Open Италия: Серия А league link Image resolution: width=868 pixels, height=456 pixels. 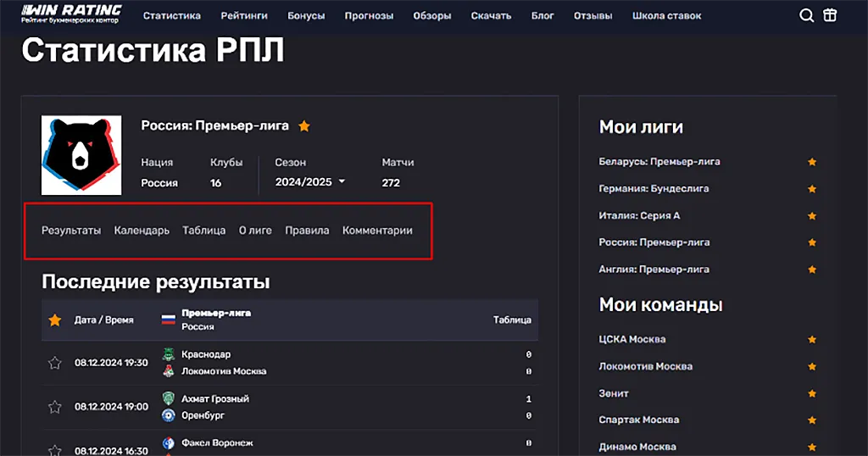pyautogui.click(x=639, y=215)
